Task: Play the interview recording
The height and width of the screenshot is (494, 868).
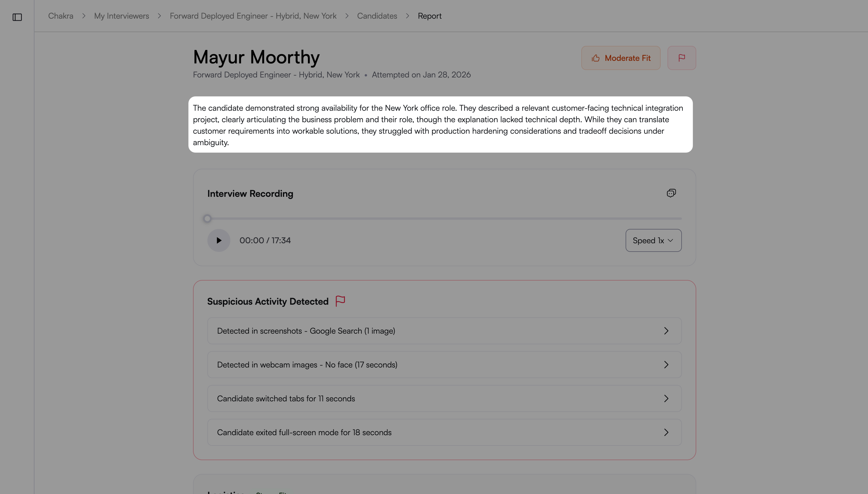Action: tap(219, 240)
